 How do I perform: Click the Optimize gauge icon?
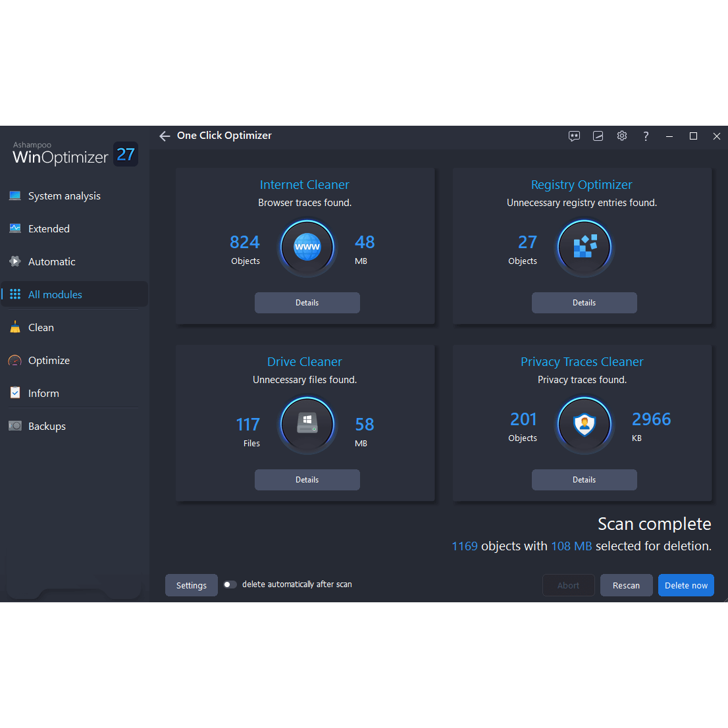(15, 360)
